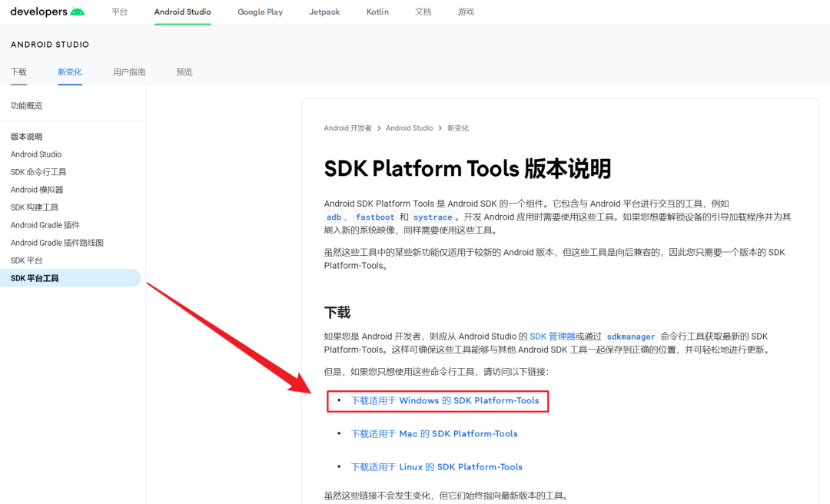Click the Android developers logo
Viewport: 830px width, 504px height.
(x=48, y=12)
